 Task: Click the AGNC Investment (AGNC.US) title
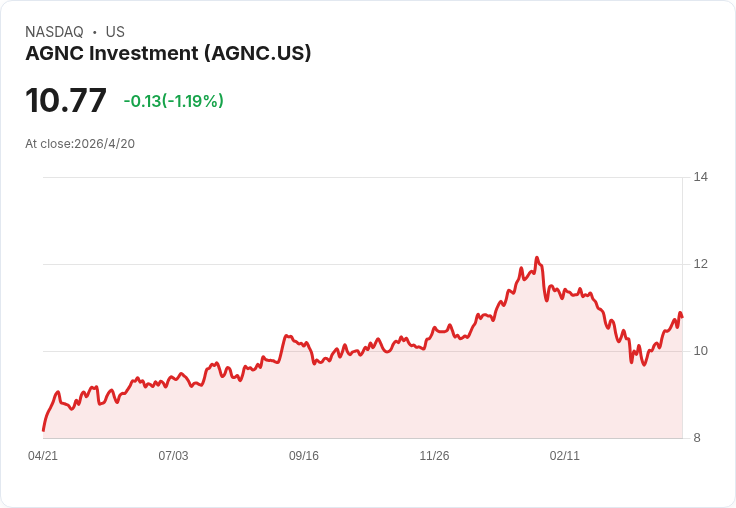pos(168,53)
